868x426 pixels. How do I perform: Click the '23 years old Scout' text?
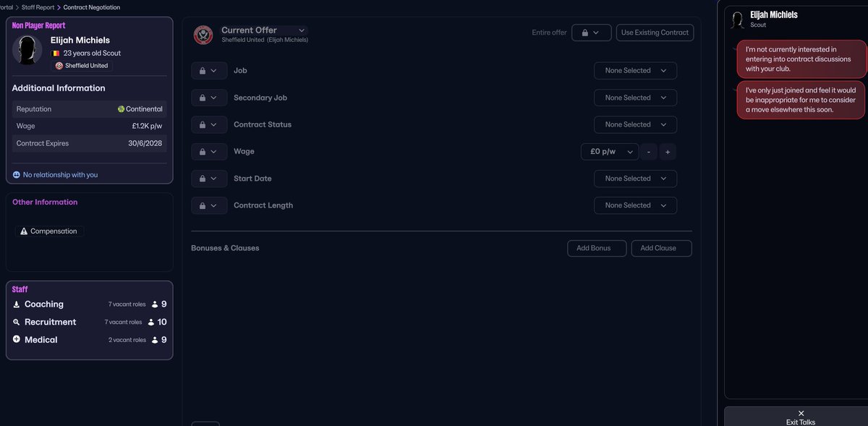pyautogui.click(x=92, y=54)
